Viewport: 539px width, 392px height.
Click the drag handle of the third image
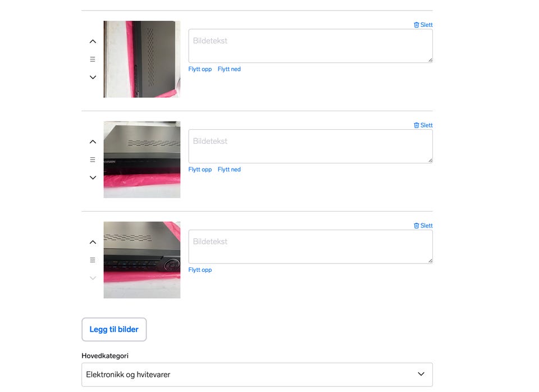[x=93, y=260]
